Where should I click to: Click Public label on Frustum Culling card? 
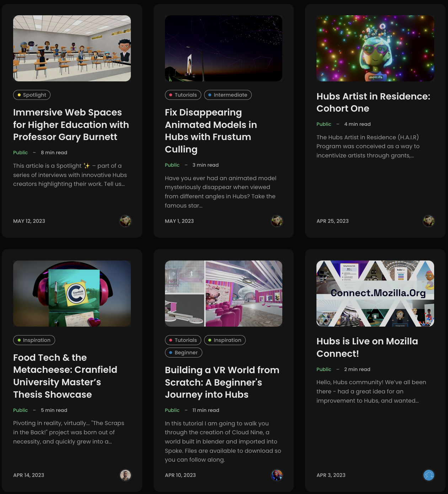(x=172, y=165)
